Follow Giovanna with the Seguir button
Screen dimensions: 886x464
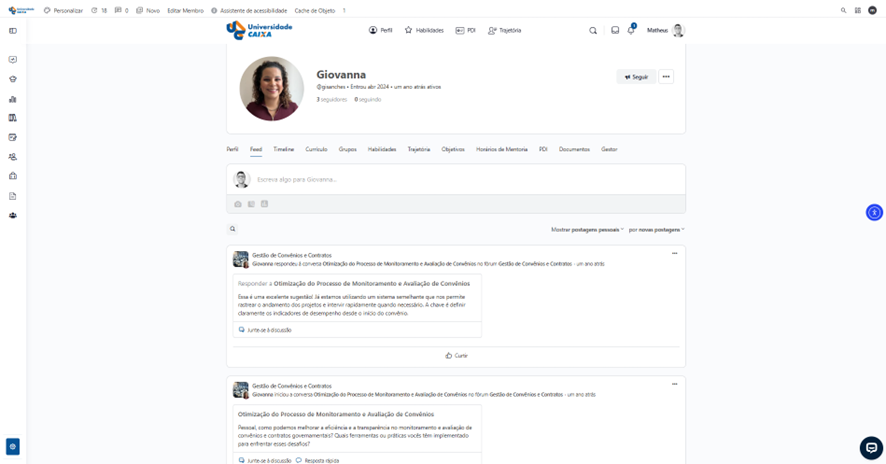[636, 77]
